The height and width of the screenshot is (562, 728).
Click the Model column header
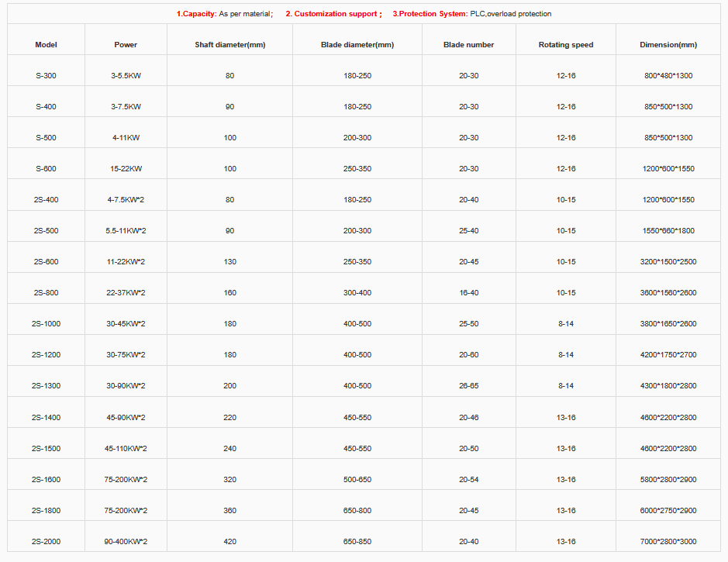(46, 45)
